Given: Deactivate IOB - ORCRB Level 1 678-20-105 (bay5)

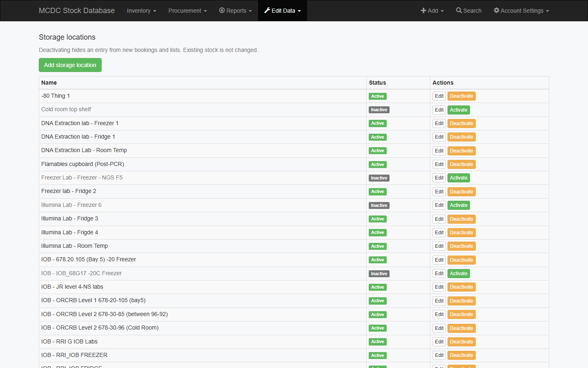Looking at the screenshot, I should [461, 301].
